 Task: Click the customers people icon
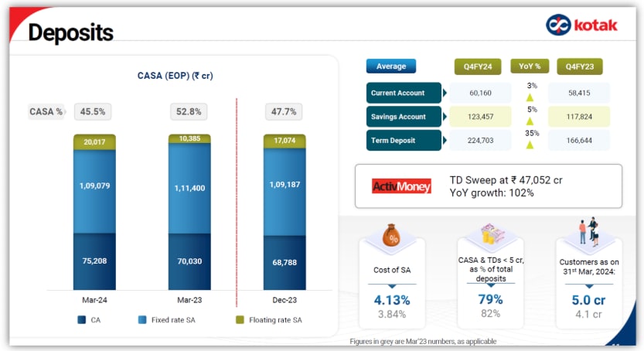click(x=589, y=231)
